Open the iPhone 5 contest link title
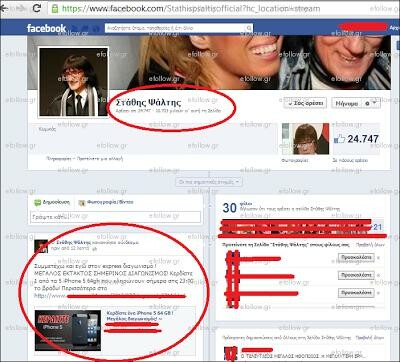Image resolution: width=400 pixels, height=362 pixels. click(140, 313)
